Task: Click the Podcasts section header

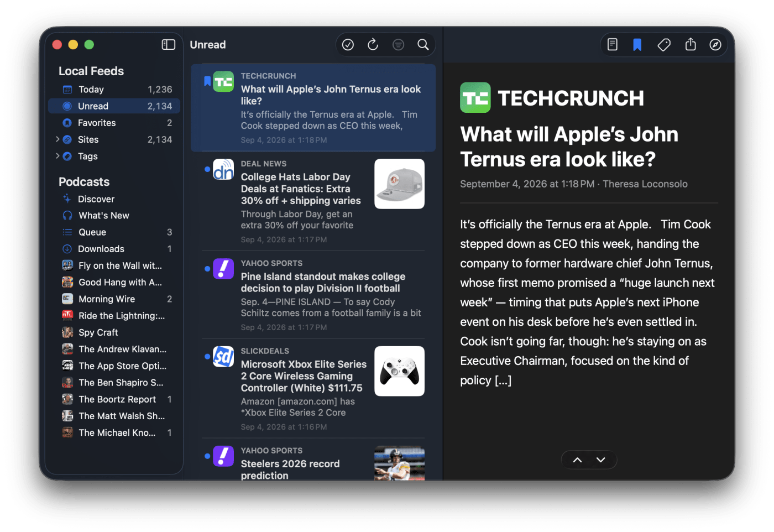Action: pyautogui.click(x=84, y=182)
